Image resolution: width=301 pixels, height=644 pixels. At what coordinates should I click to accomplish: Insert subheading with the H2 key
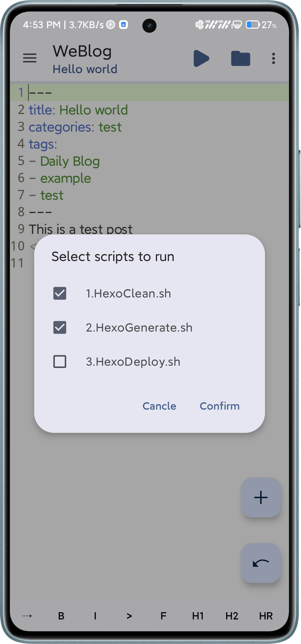tap(232, 616)
